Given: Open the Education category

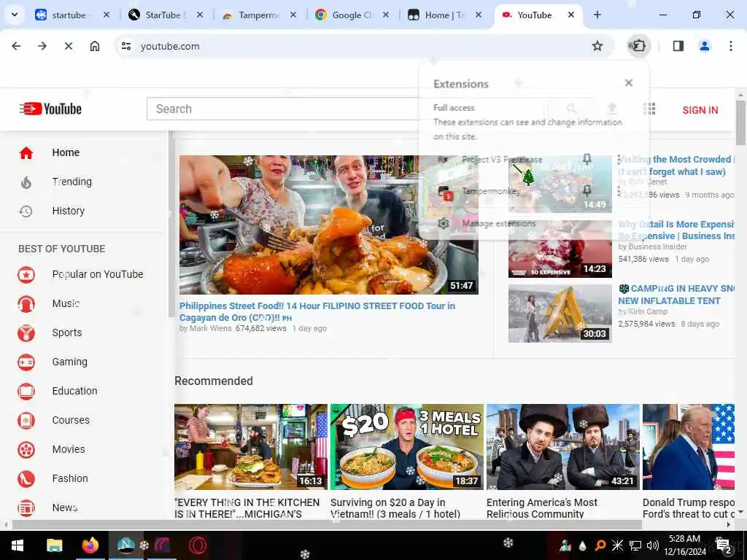Looking at the screenshot, I should [75, 391].
